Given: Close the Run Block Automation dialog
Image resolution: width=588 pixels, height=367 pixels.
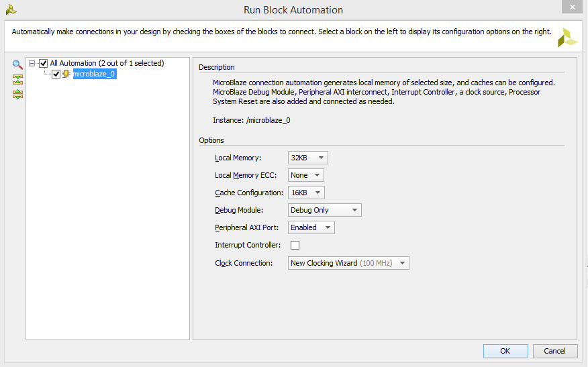Looking at the screenshot, I should [x=573, y=7].
